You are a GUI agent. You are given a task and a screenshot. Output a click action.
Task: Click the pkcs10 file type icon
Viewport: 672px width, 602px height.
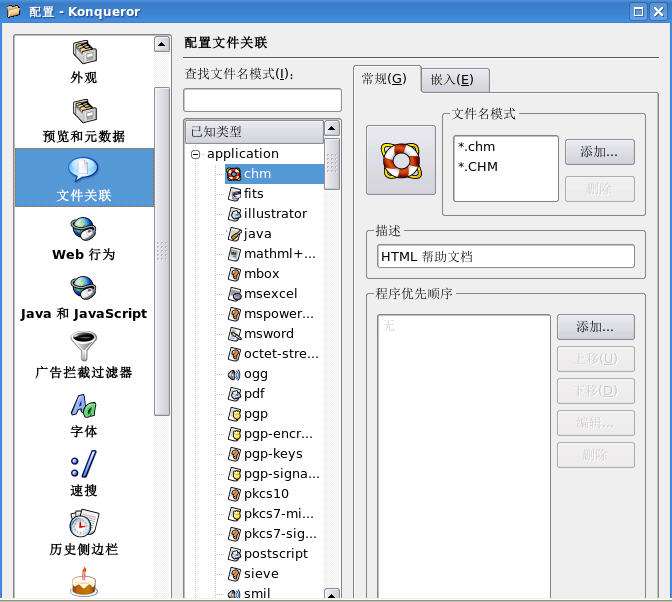(234, 494)
